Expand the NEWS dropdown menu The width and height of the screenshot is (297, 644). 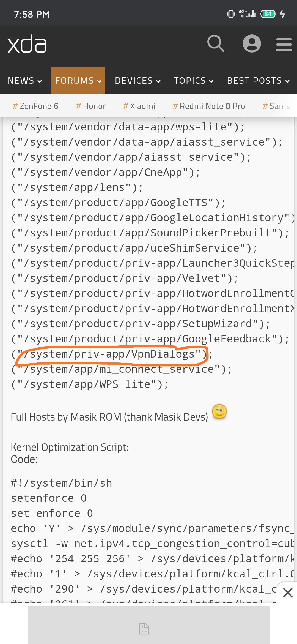pos(25,81)
